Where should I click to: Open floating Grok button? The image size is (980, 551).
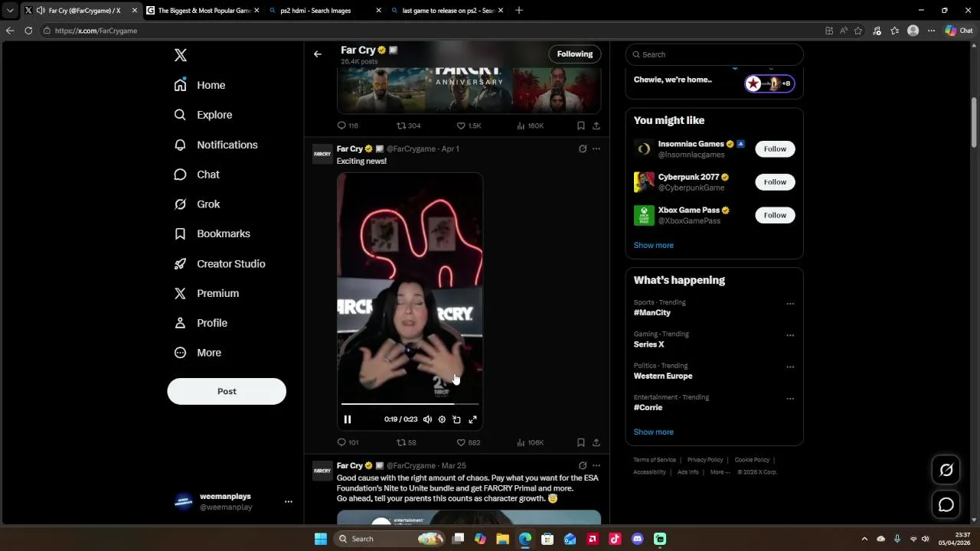[x=946, y=470]
